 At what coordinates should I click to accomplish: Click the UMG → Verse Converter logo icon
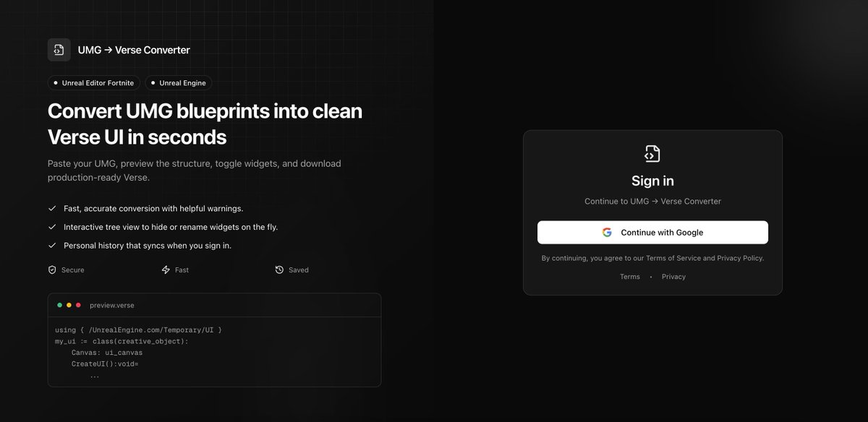59,50
